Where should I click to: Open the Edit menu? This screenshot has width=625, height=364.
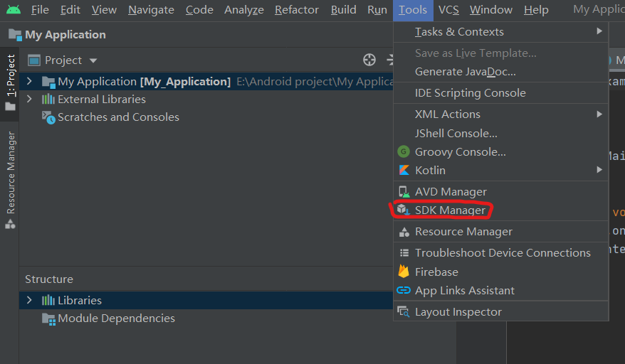pos(70,9)
